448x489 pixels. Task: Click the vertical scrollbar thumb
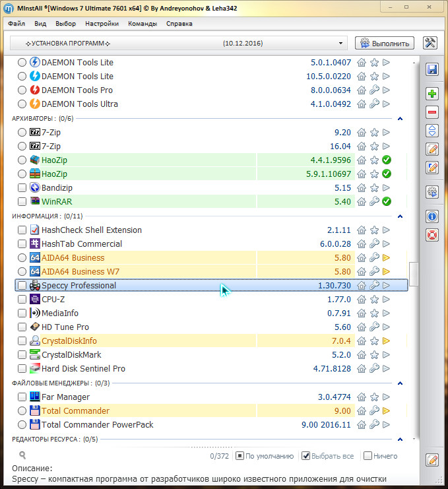(x=414, y=274)
